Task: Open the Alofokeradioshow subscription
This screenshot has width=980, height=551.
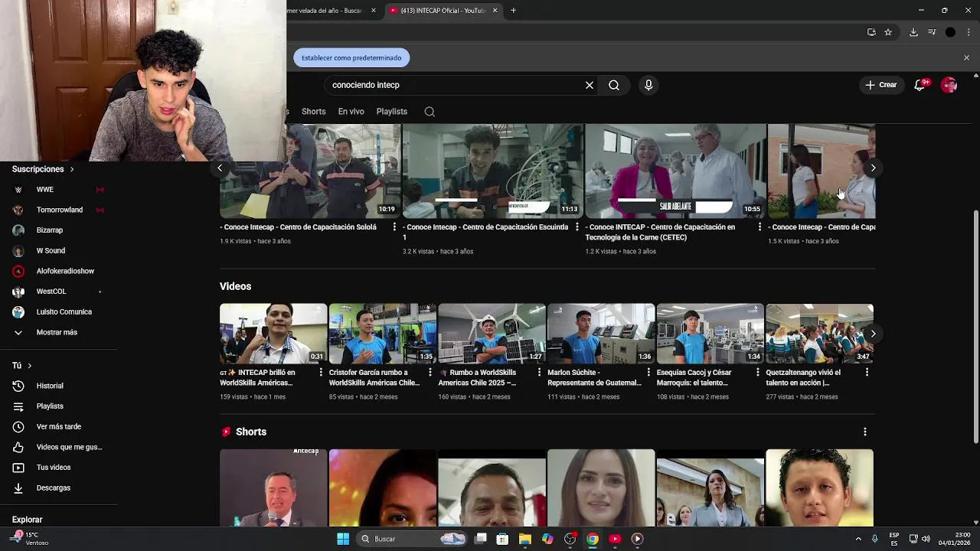Action: pos(65,271)
